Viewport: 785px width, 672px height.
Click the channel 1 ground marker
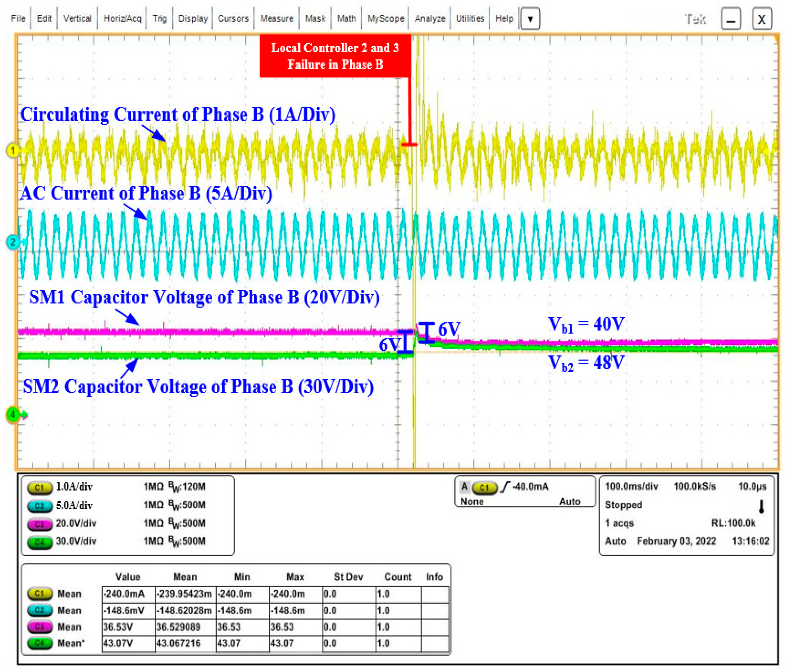(12, 150)
